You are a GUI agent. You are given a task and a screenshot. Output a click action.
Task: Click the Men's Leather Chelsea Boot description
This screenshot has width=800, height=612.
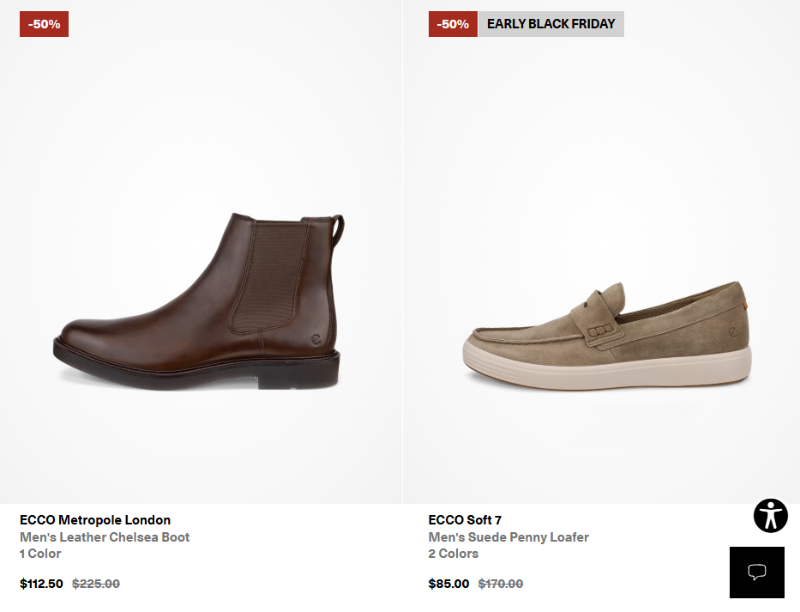(105, 537)
